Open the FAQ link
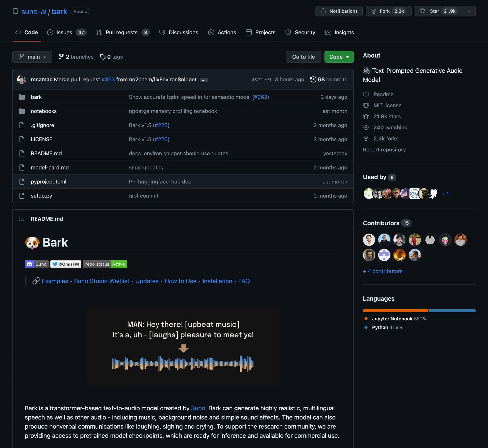Screen dimensions: 488x448 [244, 281]
